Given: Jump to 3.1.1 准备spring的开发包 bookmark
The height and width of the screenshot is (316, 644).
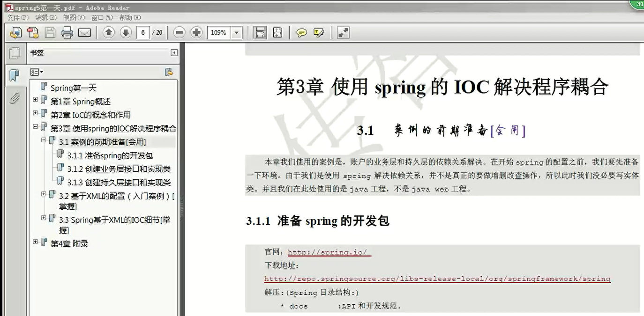Looking at the screenshot, I should [x=110, y=155].
